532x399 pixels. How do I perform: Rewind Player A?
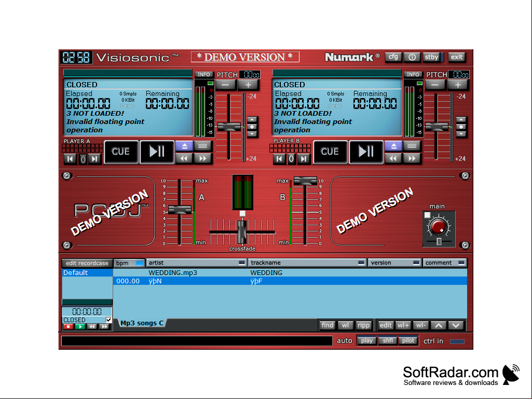(184, 158)
